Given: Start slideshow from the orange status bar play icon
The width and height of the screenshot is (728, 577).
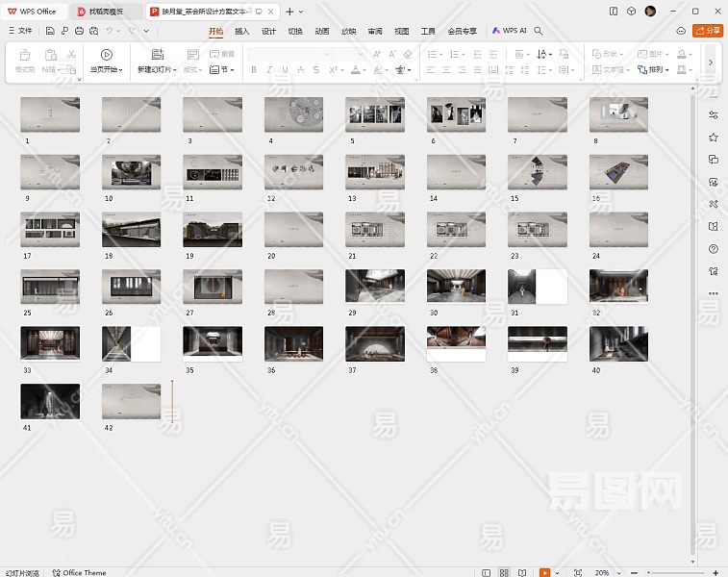Looking at the screenshot, I should [544, 572].
